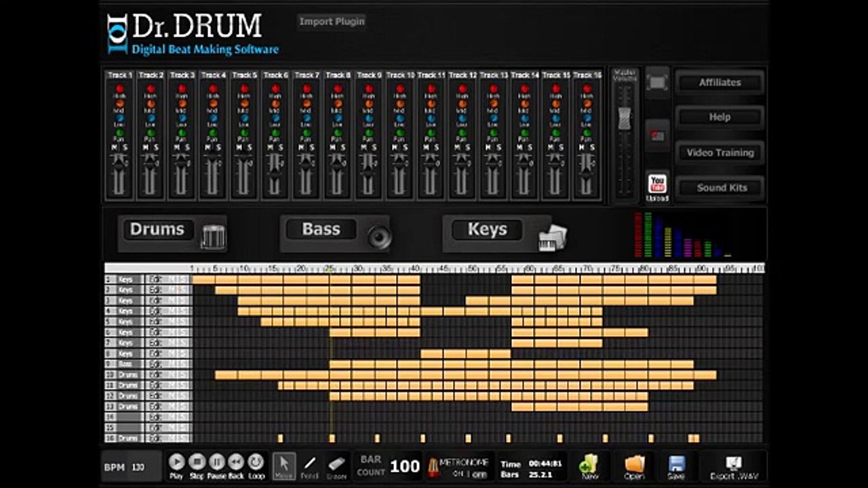Create a new project with New icon
Image resolution: width=868 pixels, height=488 pixels.
tap(589, 466)
